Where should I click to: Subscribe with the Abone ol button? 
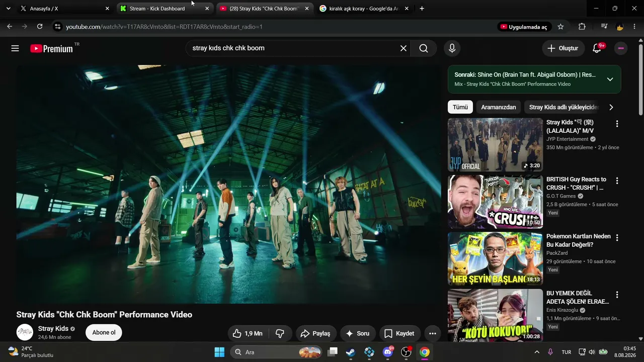pos(104,332)
